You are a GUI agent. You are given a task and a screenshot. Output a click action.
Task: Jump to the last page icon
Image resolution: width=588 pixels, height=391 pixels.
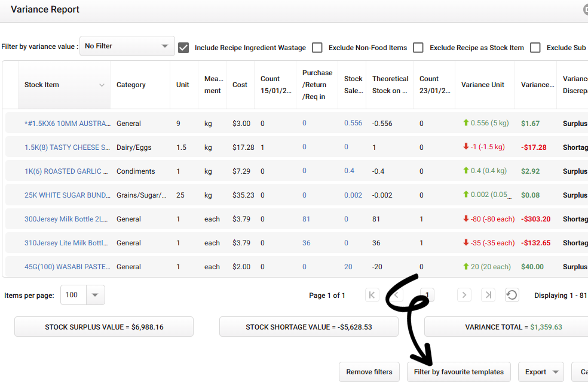point(488,295)
